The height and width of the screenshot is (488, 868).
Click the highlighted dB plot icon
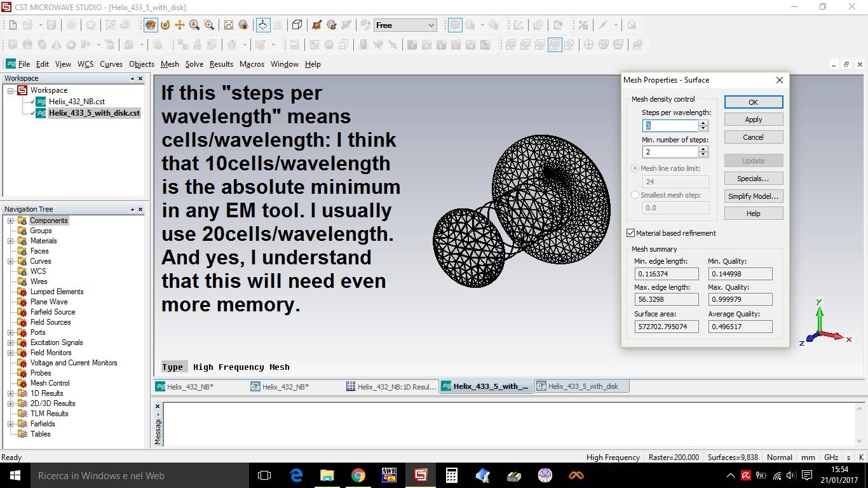[x=555, y=45]
